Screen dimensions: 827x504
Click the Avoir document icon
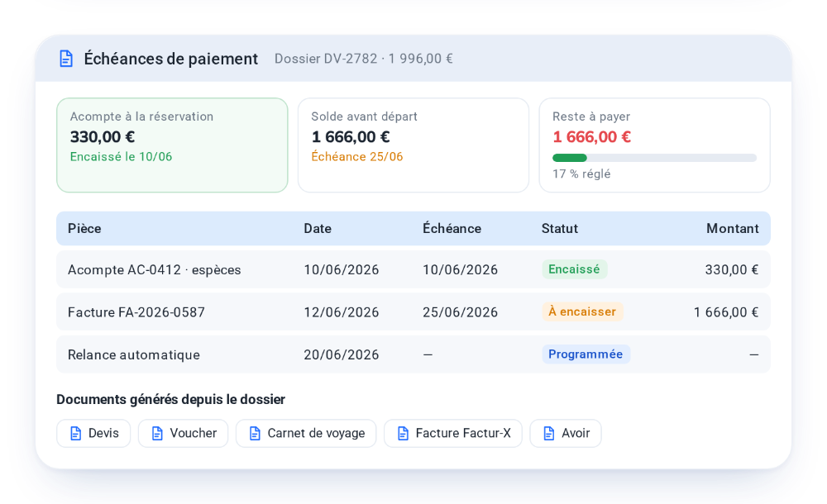tap(548, 433)
